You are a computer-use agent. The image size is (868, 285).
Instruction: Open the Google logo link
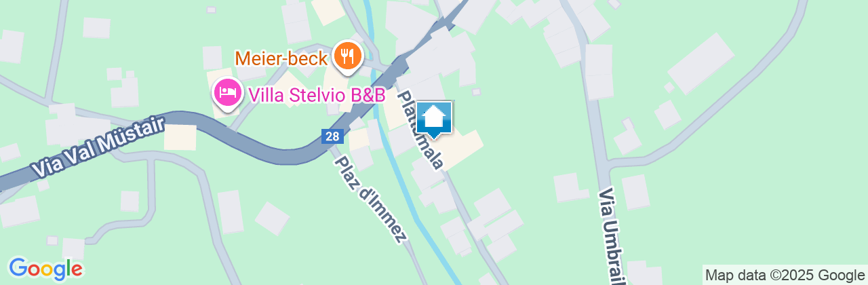45,269
